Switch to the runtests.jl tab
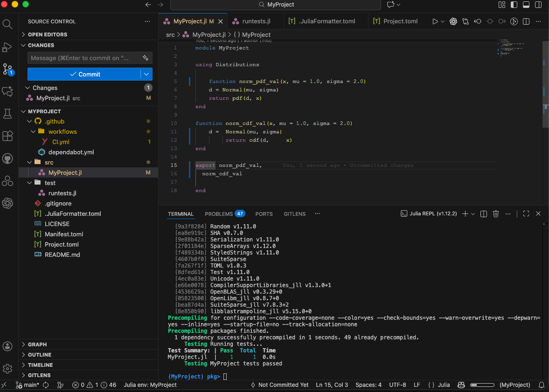Viewport: 549px width, 392px height. pyautogui.click(x=256, y=21)
